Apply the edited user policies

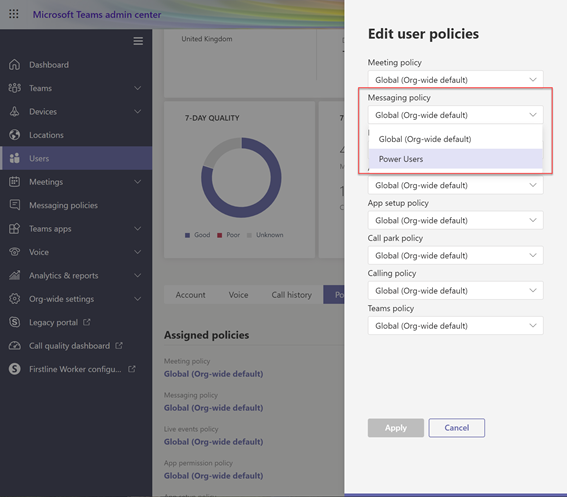396,428
